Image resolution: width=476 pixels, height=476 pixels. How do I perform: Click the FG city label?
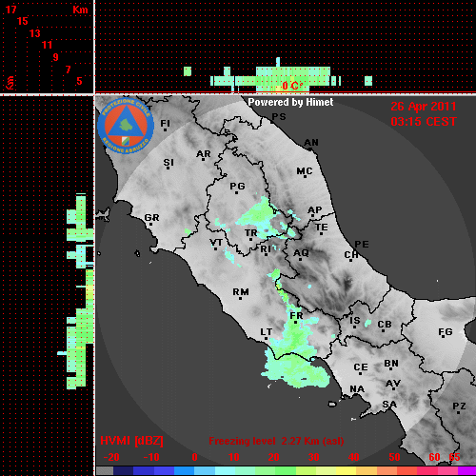(446, 332)
